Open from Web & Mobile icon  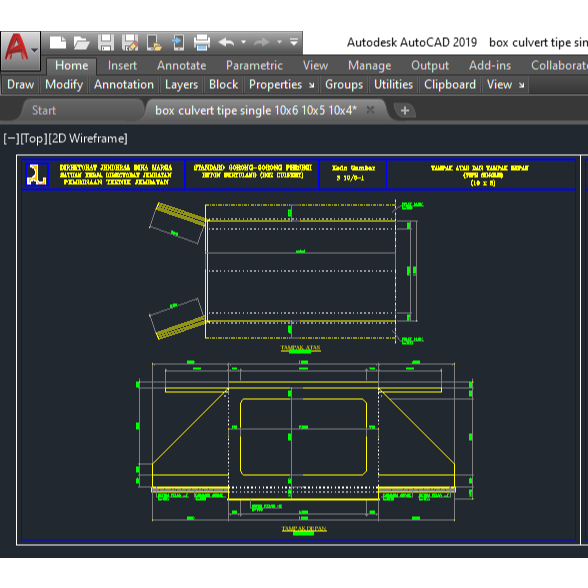pos(154,42)
